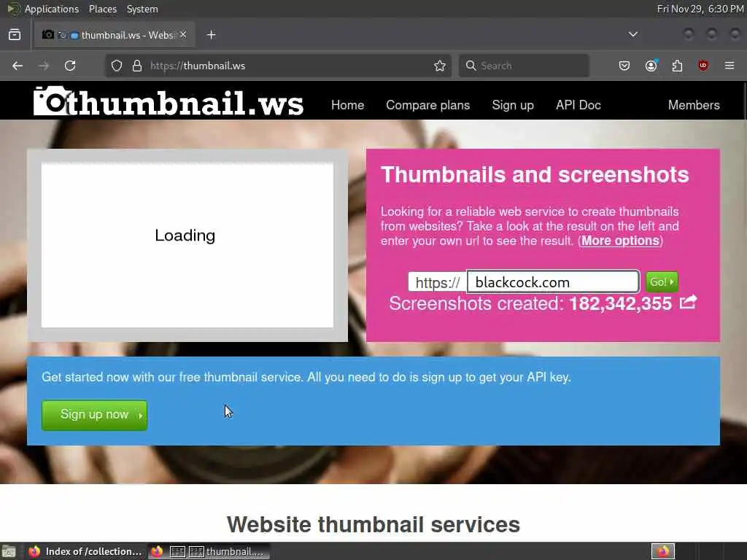Click the share icon beside screenshots count
Image resolution: width=747 pixels, height=560 pixels.
pyautogui.click(x=688, y=302)
